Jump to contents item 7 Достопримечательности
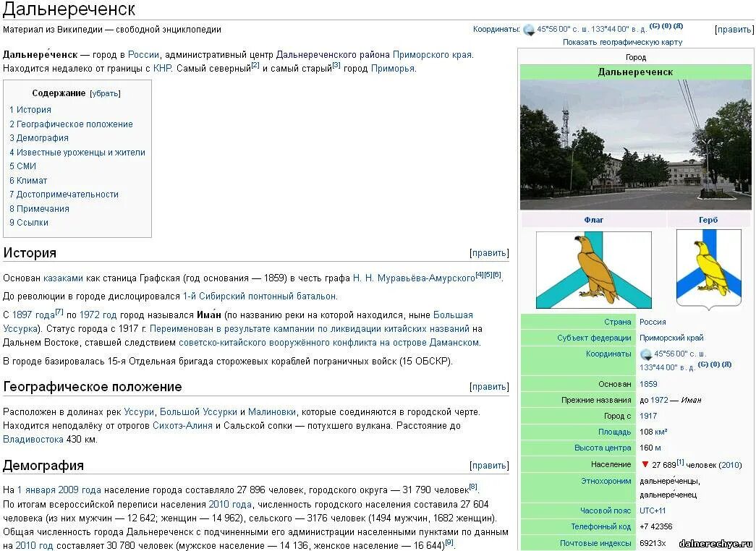 click(64, 195)
